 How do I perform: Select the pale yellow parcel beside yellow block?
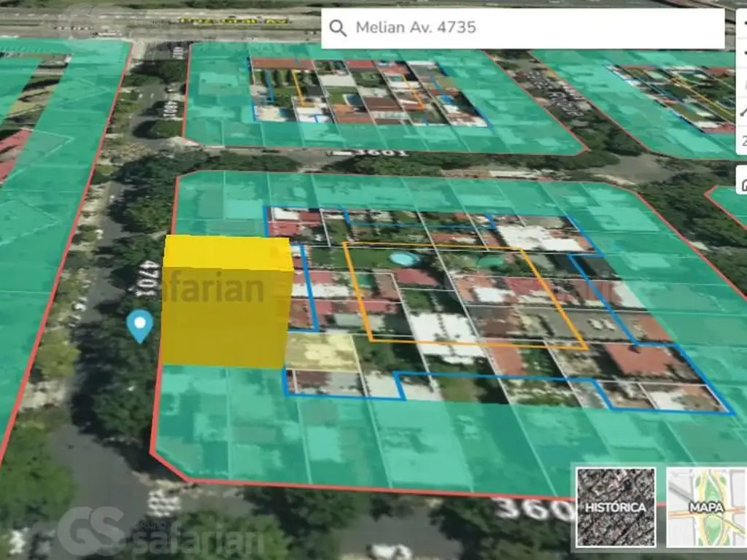(321, 351)
